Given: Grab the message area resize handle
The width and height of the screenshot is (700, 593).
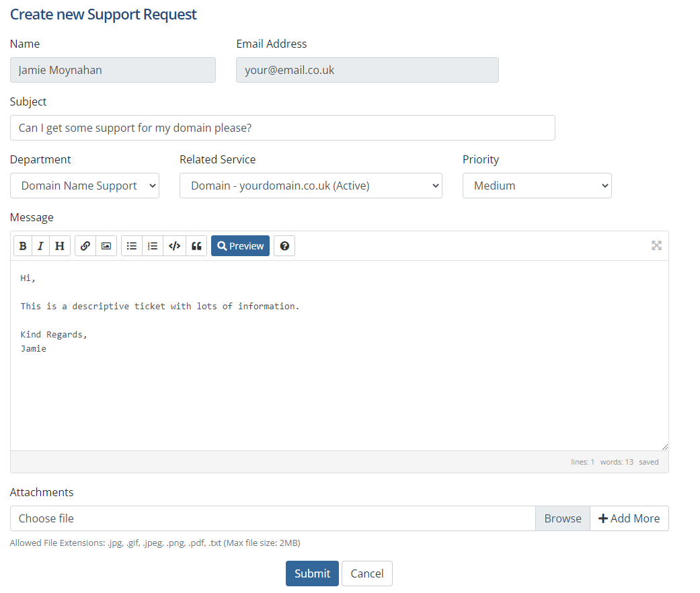Looking at the screenshot, I should 665,447.
